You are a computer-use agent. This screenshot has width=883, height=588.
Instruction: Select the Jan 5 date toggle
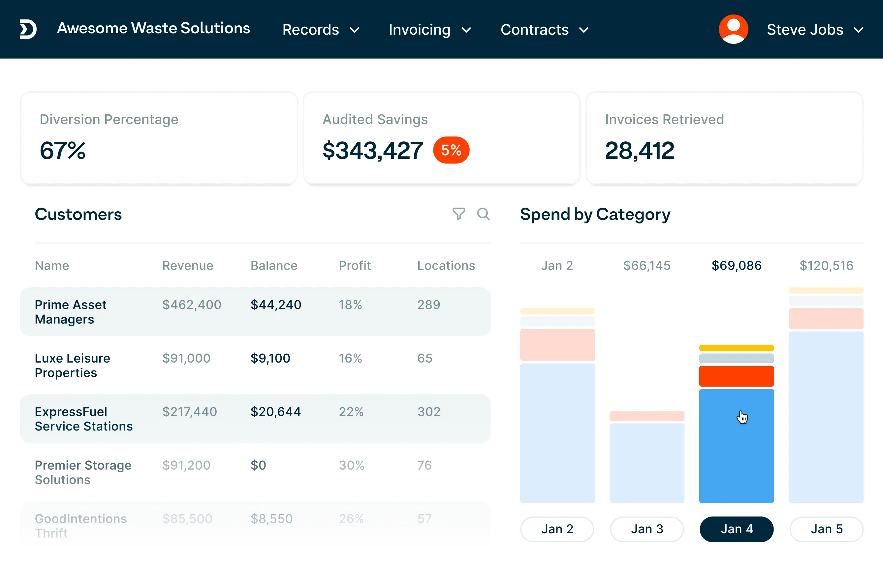[x=826, y=529]
